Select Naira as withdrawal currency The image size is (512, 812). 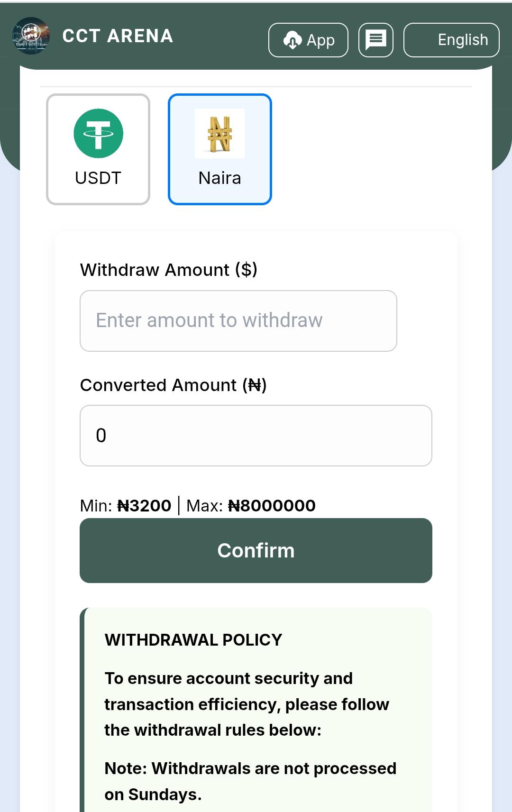coord(219,149)
